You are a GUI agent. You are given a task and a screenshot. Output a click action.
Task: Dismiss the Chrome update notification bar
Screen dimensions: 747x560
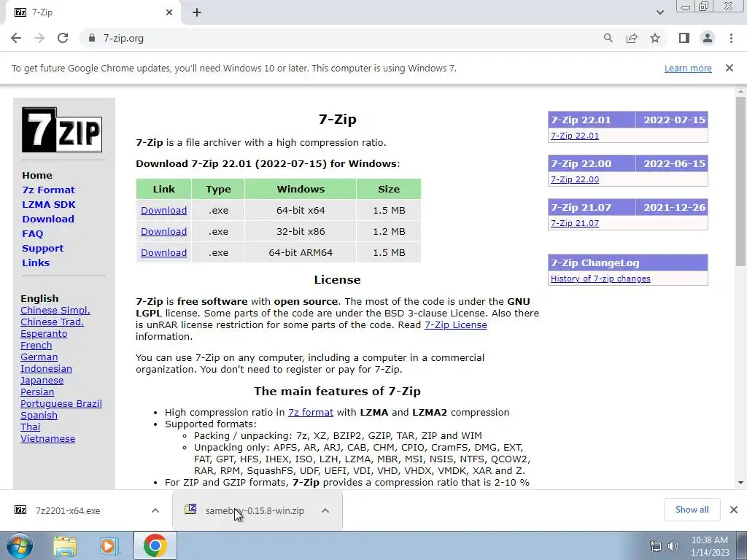point(729,68)
